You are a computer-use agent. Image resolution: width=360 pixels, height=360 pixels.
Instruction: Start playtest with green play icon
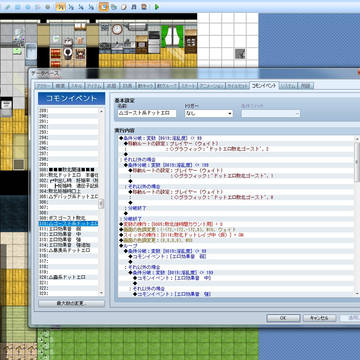pyautogui.click(x=156, y=7)
